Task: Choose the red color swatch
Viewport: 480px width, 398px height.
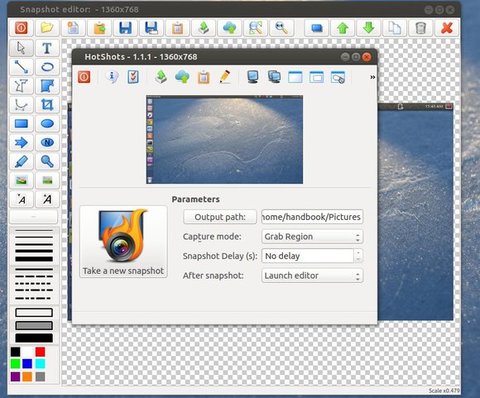Action: [x=40, y=352]
